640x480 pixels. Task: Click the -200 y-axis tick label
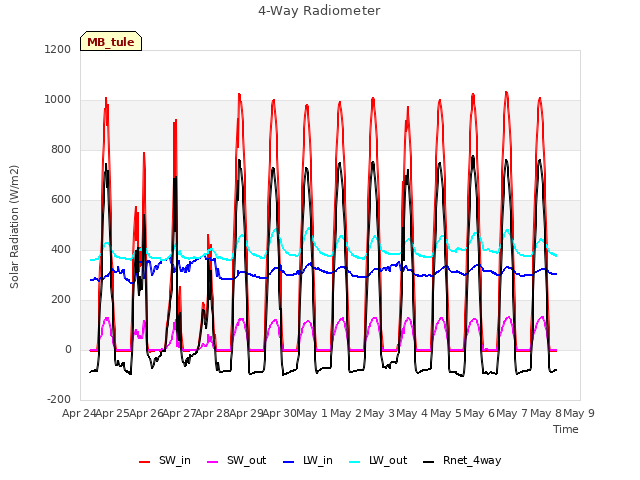tap(59, 400)
